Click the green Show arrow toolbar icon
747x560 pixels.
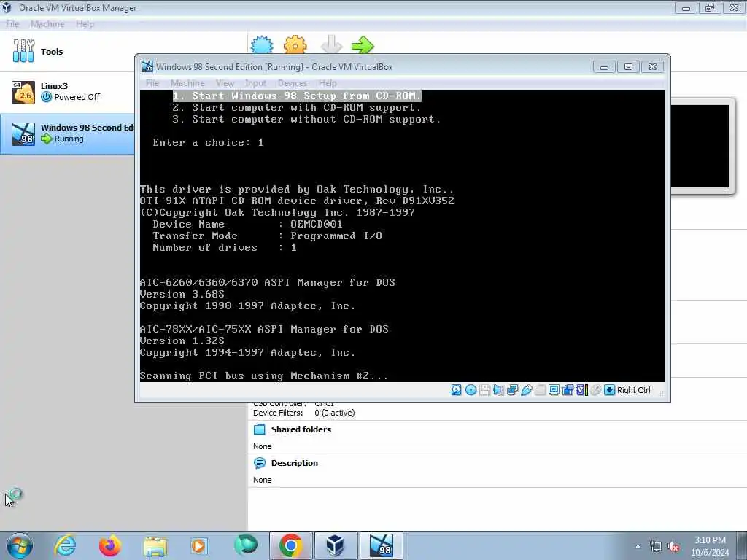pos(363,45)
